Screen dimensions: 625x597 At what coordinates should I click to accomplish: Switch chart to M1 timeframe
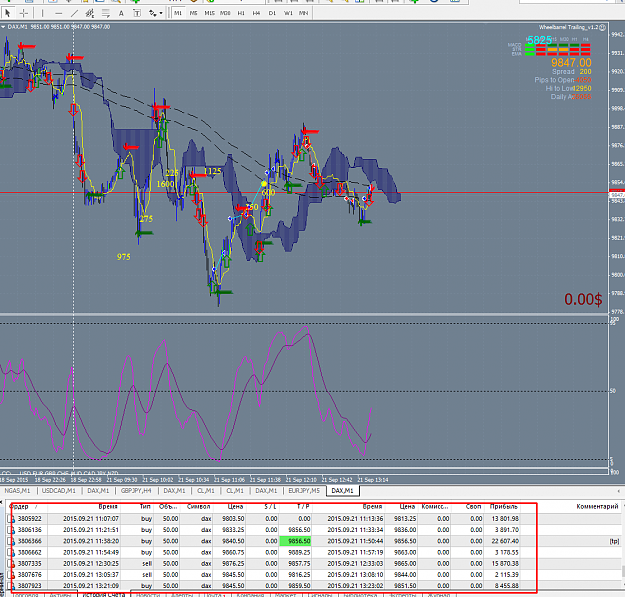coord(178,13)
